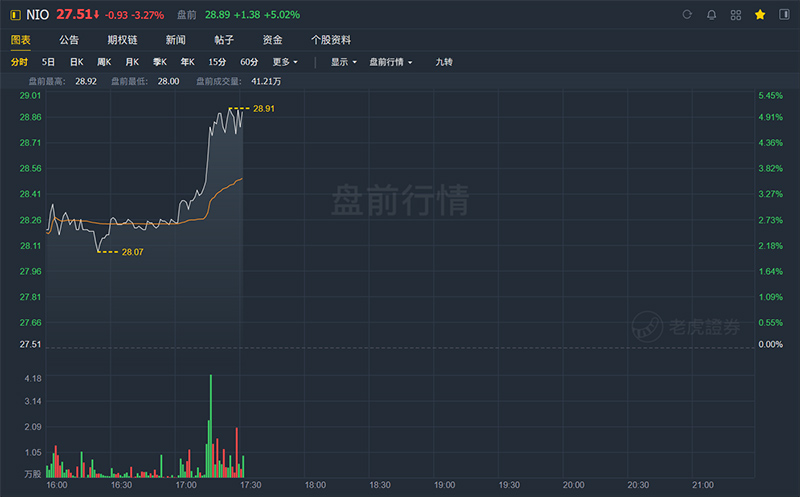Click the 盘前成交量 value 41.21万
This screenshot has width=800, height=497.
(266, 82)
